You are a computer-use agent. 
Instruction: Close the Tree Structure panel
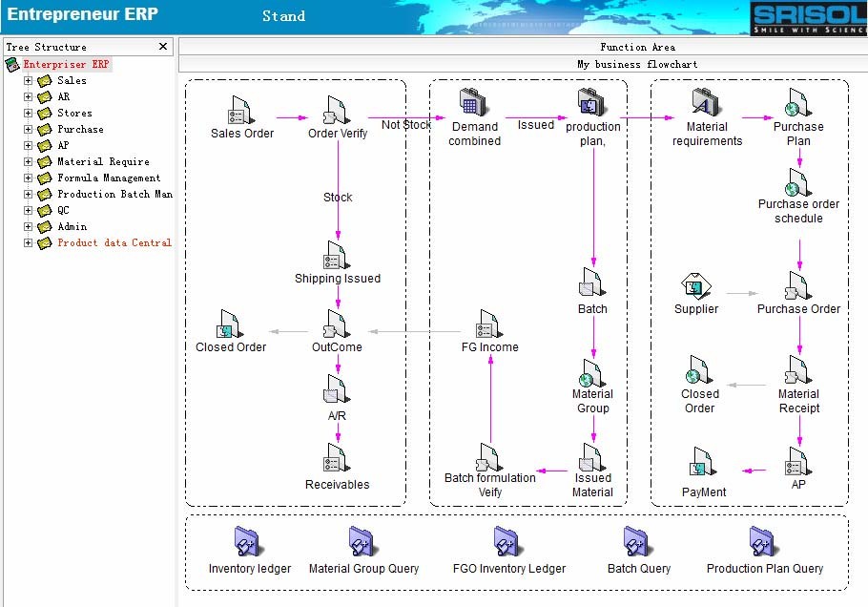pos(163,47)
